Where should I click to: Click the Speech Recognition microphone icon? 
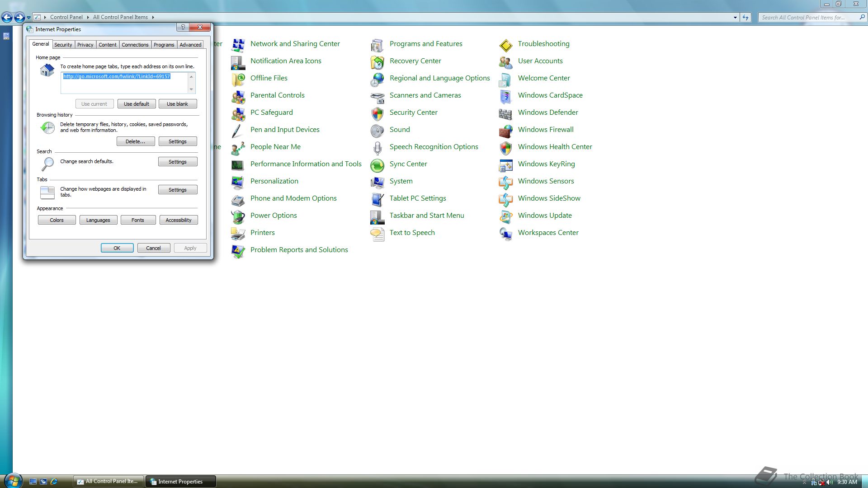(x=377, y=148)
